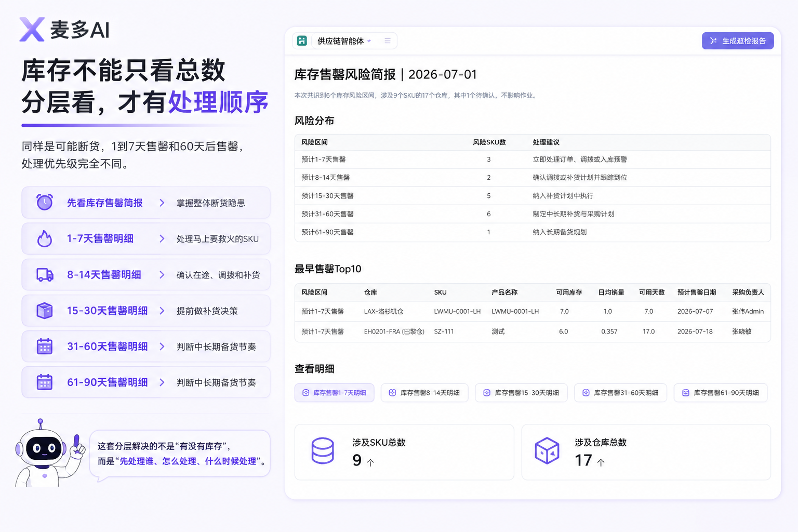
Task: Click the box icon for 15-30天售罄明细
Action: (45, 311)
